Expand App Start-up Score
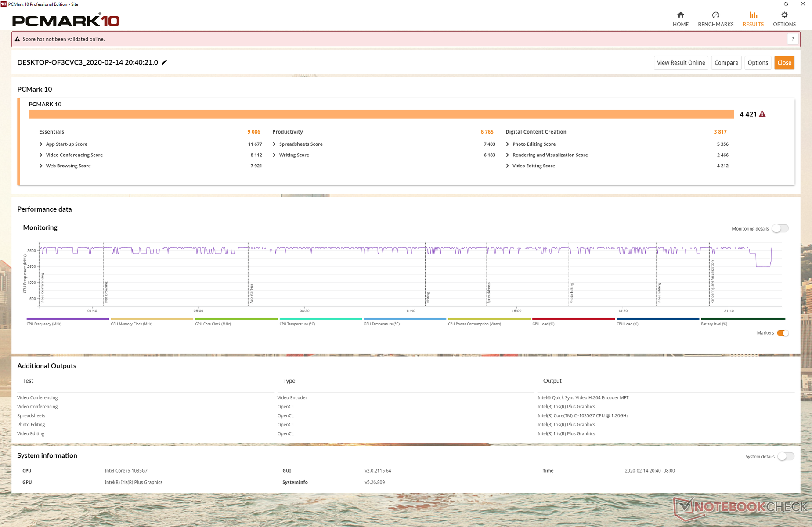 click(x=41, y=144)
